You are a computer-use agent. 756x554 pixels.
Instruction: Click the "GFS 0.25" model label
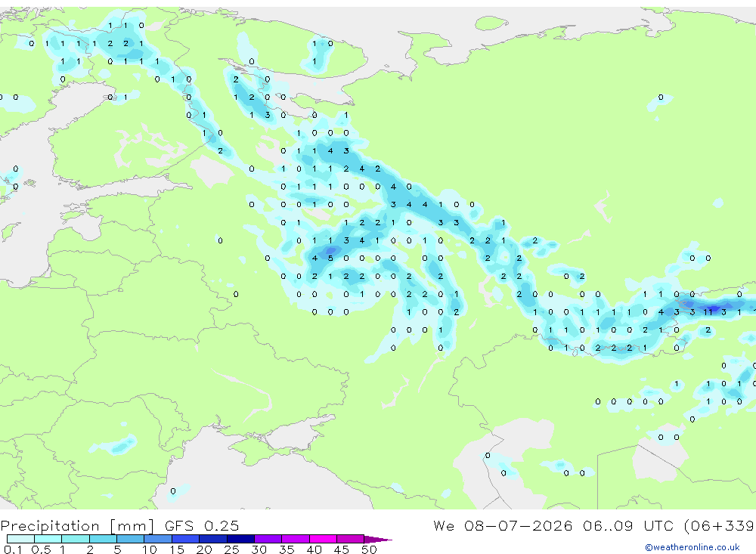(202, 525)
